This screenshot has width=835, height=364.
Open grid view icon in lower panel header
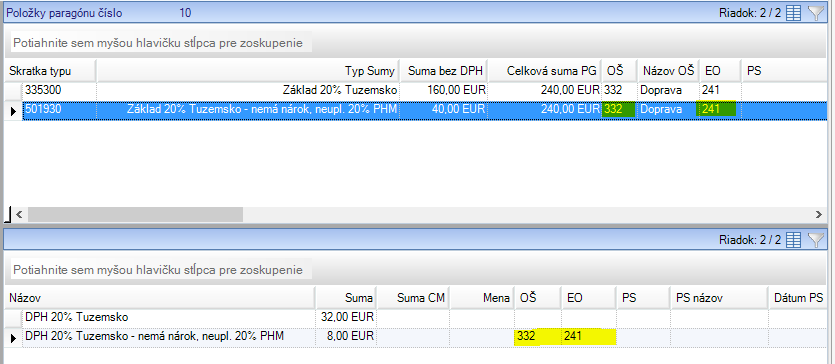pos(793,240)
